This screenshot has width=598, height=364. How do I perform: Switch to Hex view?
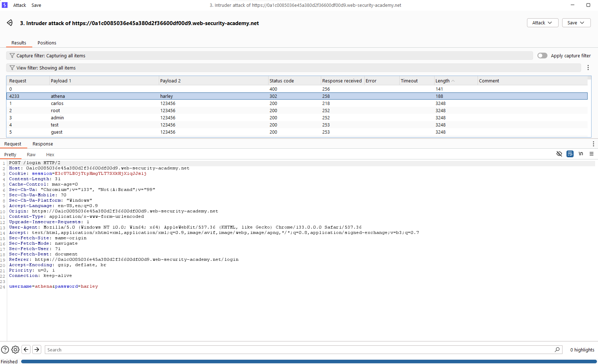[x=50, y=154]
